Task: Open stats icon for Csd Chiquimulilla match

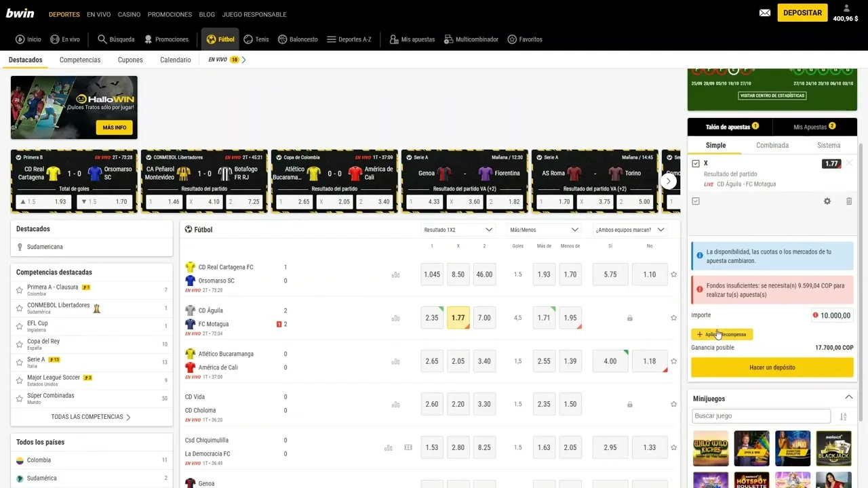Action: 389,447
